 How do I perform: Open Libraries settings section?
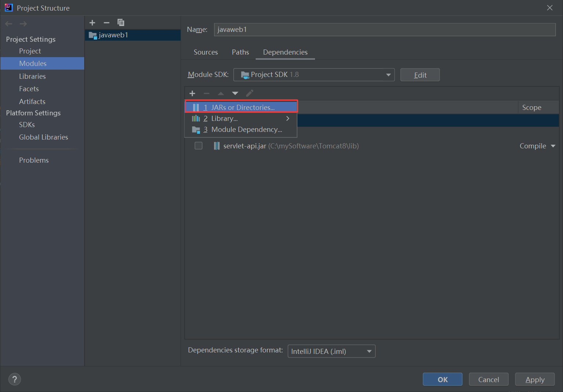(42, 76)
